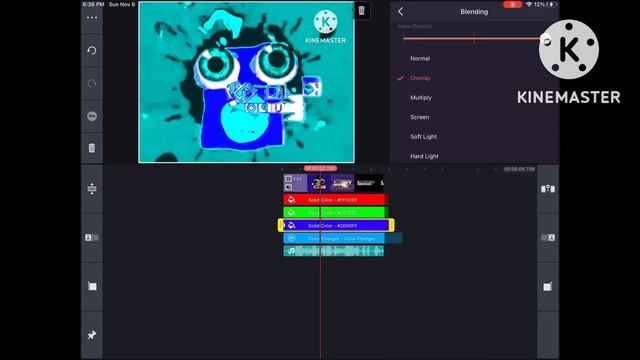This screenshot has height=360, width=640.
Task: Tap the 6:38 PM clock in status bar
Action: click(93, 4)
